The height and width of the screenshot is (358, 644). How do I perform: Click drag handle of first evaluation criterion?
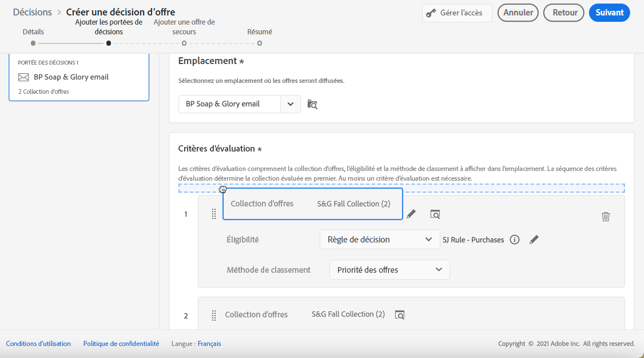click(x=214, y=214)
